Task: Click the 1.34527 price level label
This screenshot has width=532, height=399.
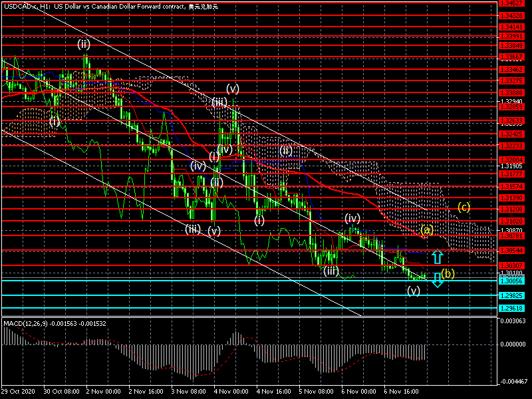Action: click(x=511, y=4)
